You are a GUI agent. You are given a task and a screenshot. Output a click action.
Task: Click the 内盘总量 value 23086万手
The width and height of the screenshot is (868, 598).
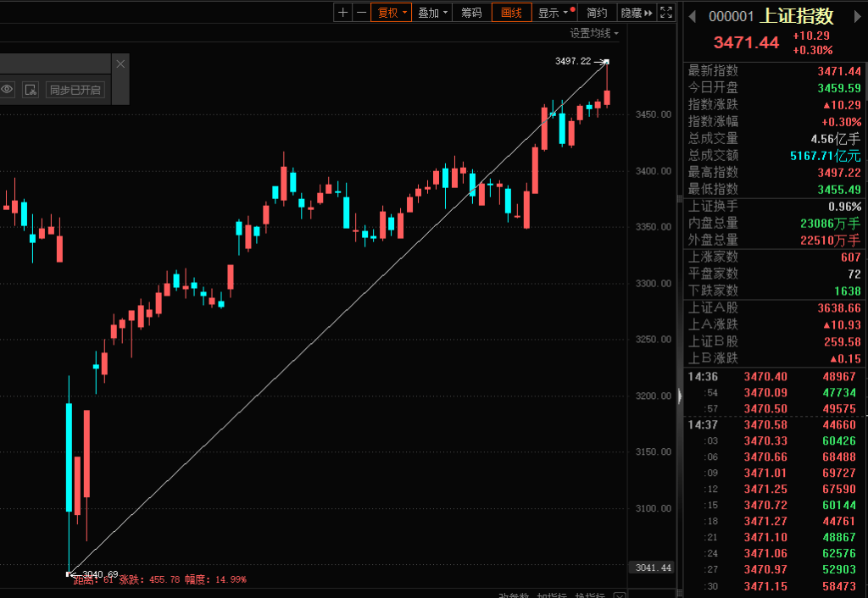(x=831, y=224)
